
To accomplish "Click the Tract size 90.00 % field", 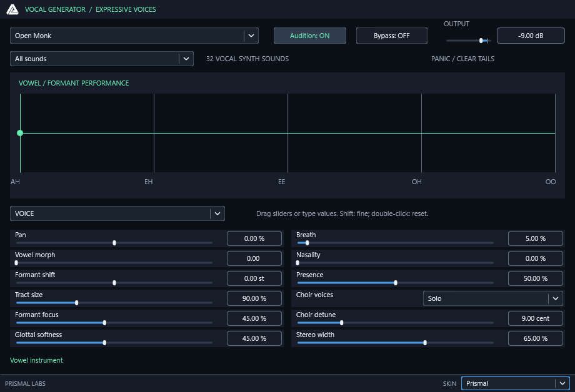I will coord(254,298).
